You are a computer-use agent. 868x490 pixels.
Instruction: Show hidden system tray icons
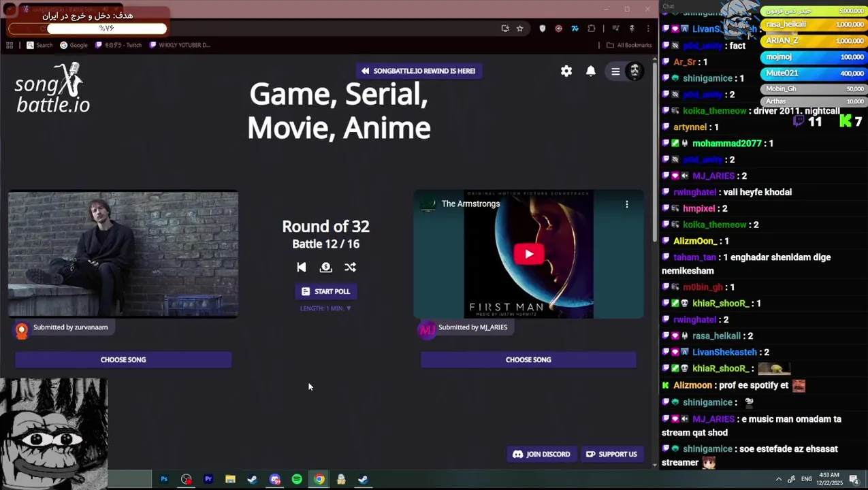coord(779,479)
